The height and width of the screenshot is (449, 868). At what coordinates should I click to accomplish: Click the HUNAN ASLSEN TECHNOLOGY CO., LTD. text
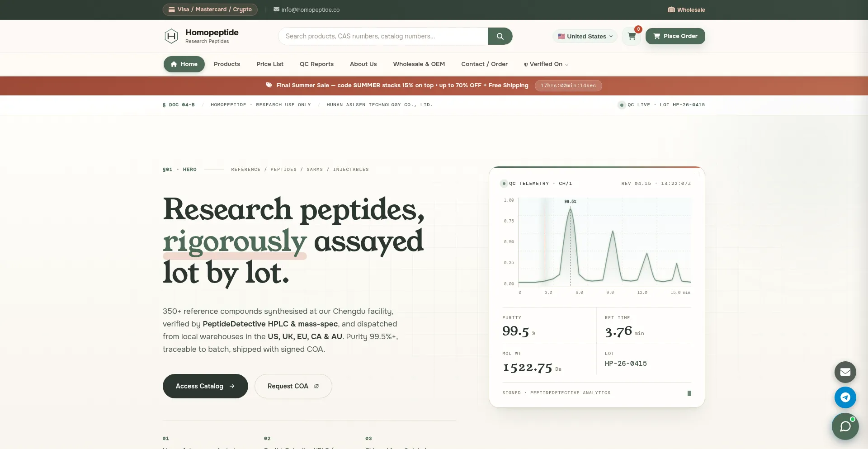coord(380,105)
